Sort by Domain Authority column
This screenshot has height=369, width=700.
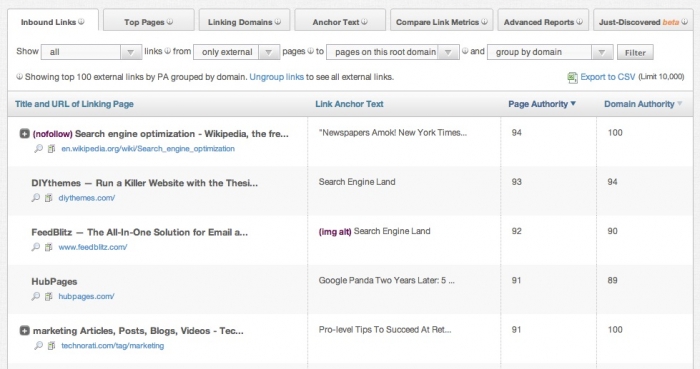click(643, 104)
